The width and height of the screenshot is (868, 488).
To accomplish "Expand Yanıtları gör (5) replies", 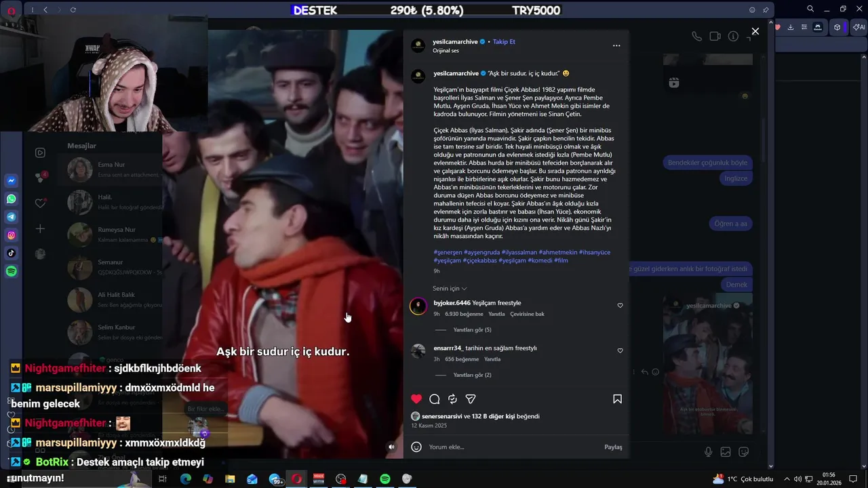I will click(472, 330).
